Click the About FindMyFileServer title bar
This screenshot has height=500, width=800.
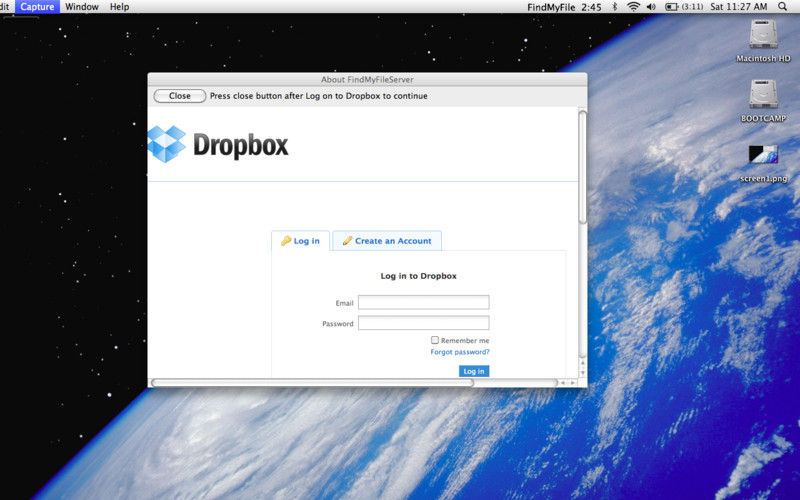pyautogui.click(x=367, y=80)
